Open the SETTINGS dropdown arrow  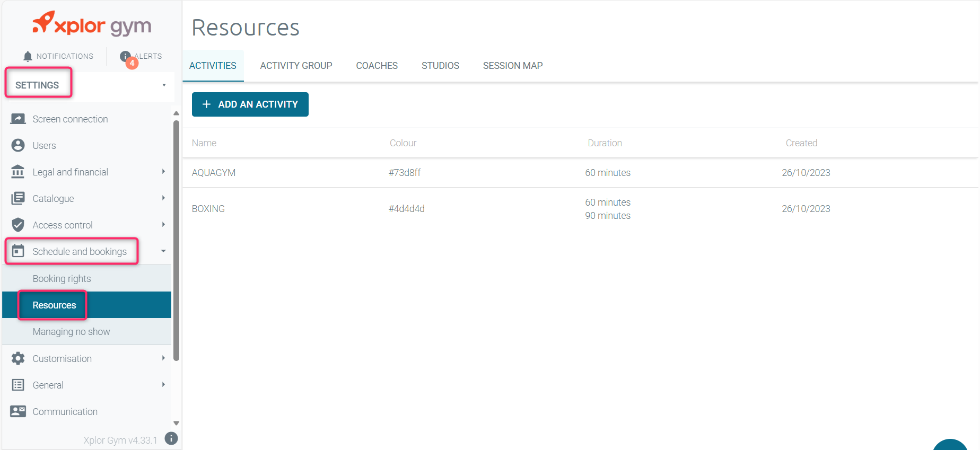[164, 85]
